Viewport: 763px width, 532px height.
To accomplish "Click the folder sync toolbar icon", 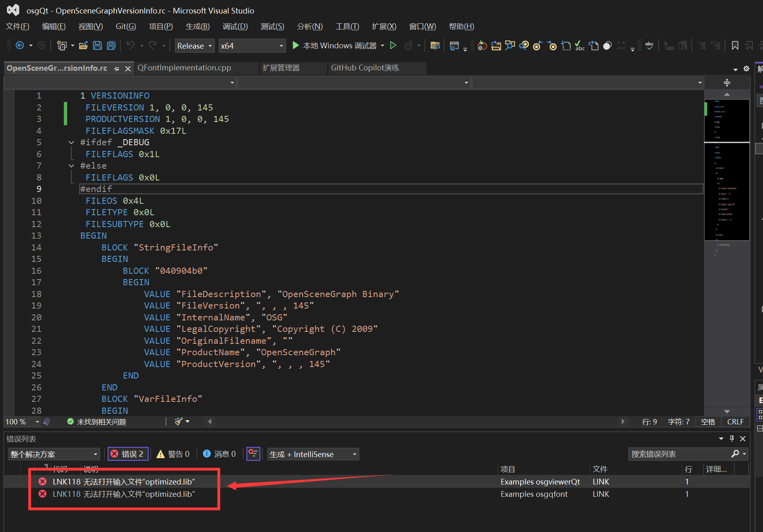I will point(496,45).
